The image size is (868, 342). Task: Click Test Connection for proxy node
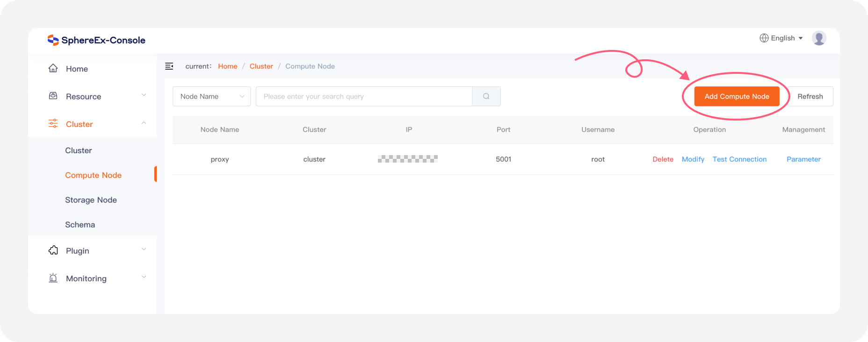coord(739,159)
